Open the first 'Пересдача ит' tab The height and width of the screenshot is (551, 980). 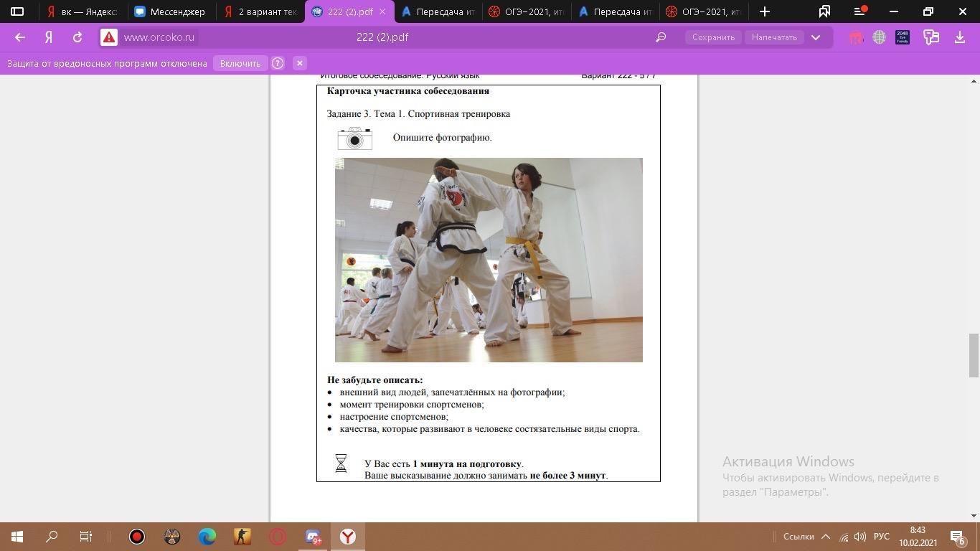(437, 11)
